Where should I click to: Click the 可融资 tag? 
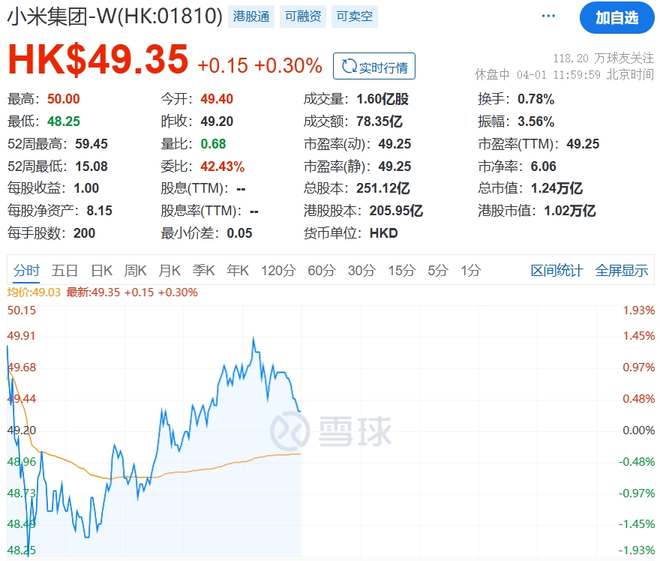coord(301,17)
